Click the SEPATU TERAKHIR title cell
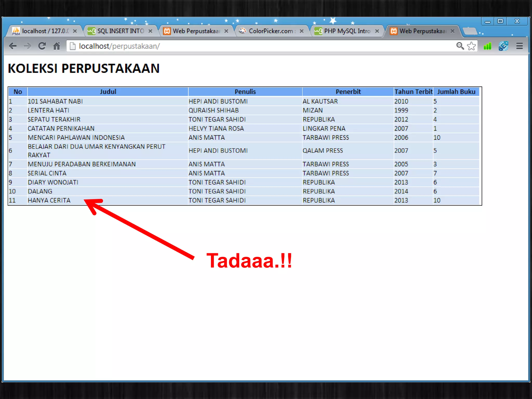Viewport: 532px width, 399px height. pyautogui.click(x=108, y=119)
